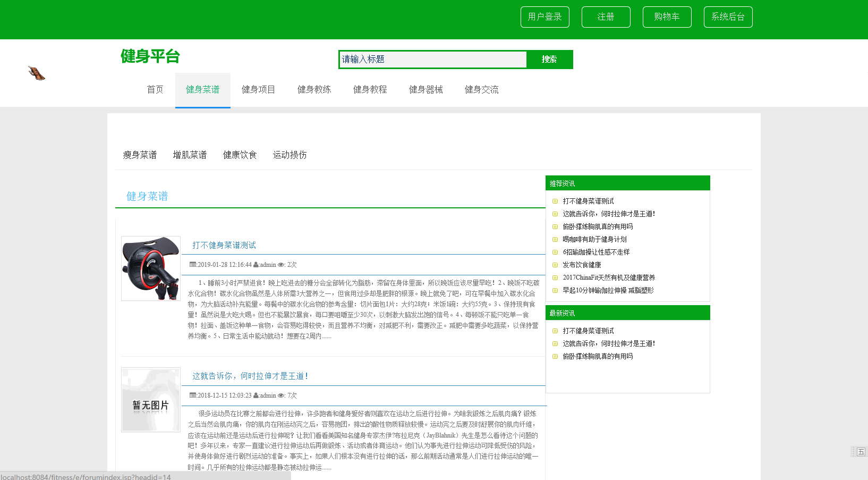Go to 系统后台 admin panel
868x480 pixels.
click(728, 17)
